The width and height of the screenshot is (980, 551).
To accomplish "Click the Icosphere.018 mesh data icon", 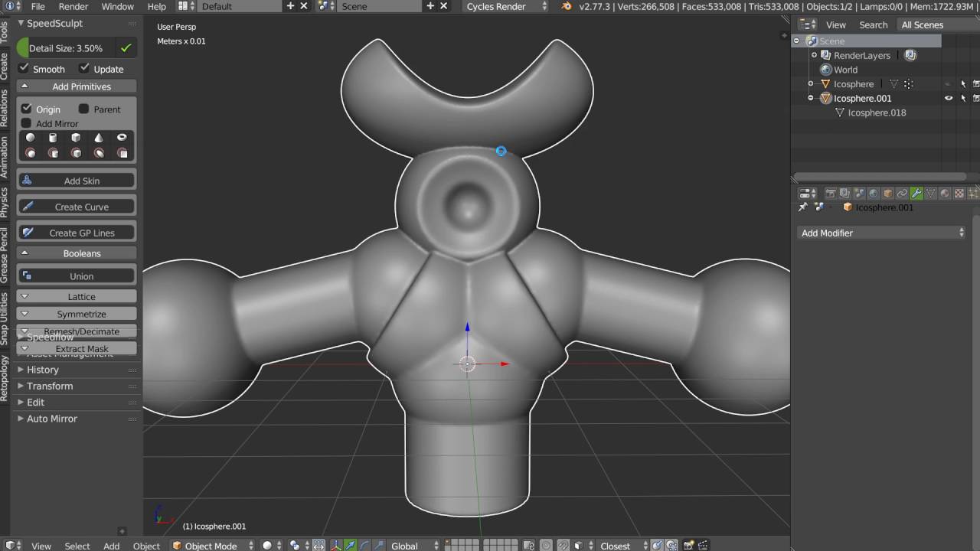I will pyautogui.click(x=839, y=112).
